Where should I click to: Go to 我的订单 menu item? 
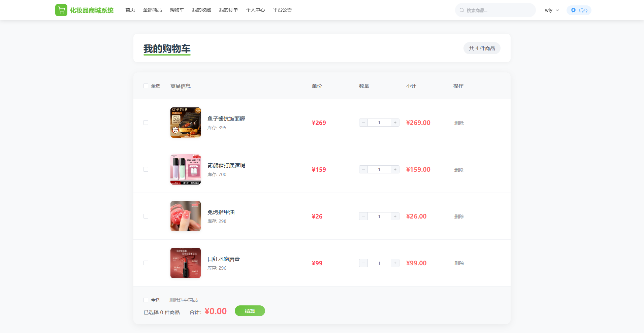coord(228,10)
